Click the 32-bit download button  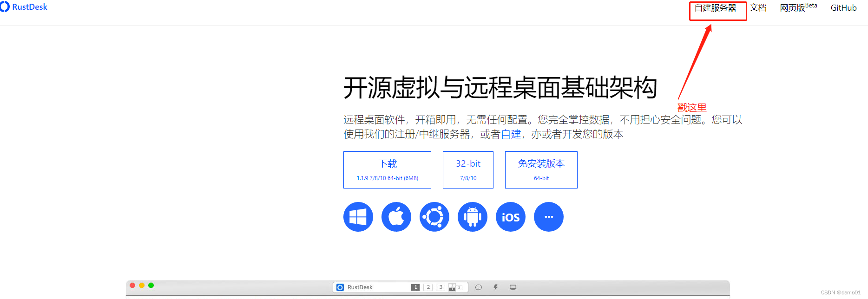pos(468,170)
